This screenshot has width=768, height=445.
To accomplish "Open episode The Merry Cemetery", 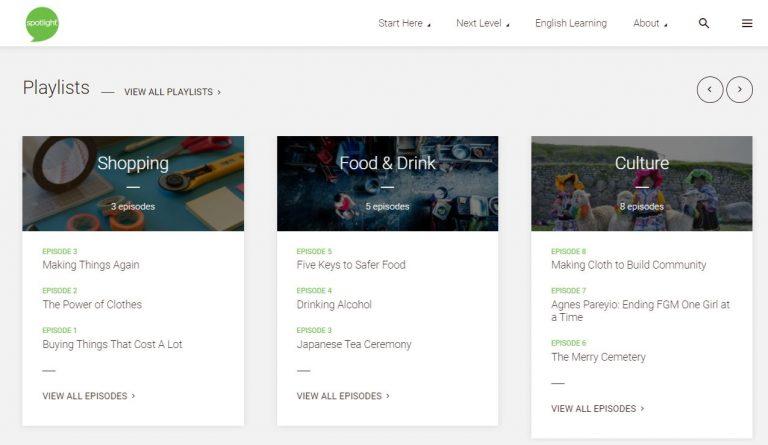I will pos(598,357).
